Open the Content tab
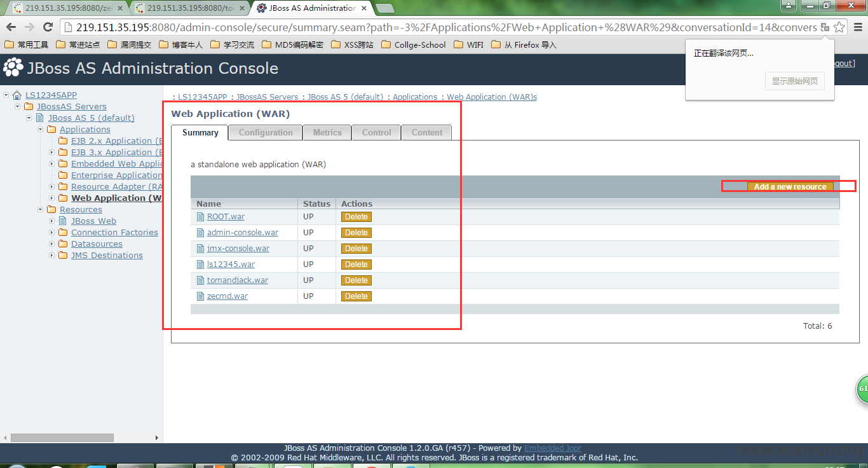868x468 pixels. [427, 133]
